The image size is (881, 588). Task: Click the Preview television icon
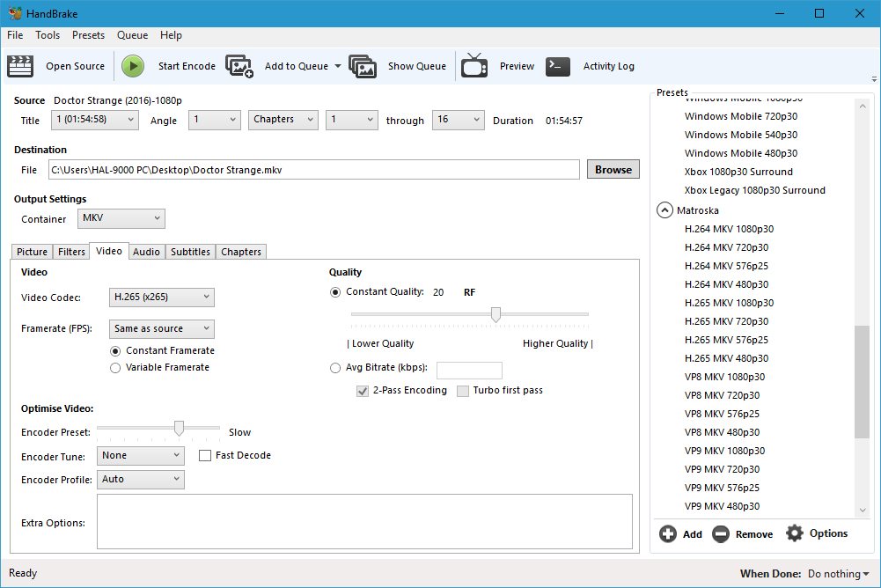click(x=474, y=66)
